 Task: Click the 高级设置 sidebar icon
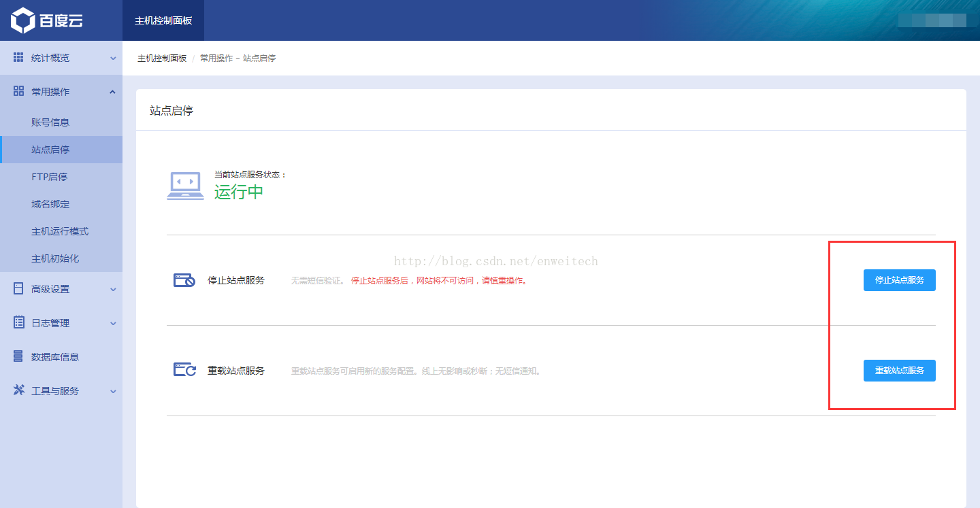[18, 289]
